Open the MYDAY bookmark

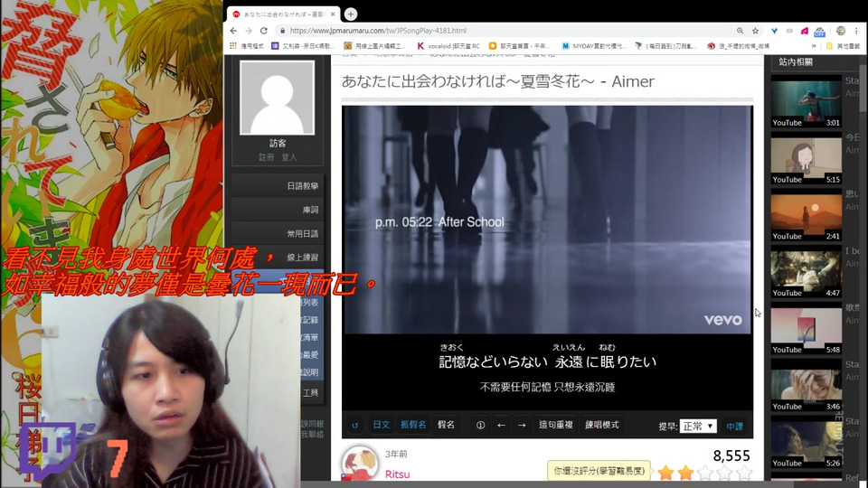[593, 46]
